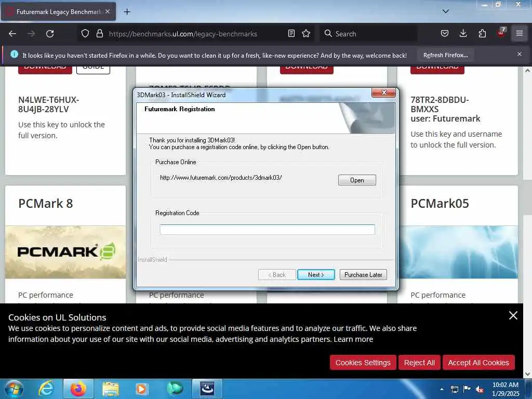Screen dimensions: 532x399
Task: Click the Refresh Firefox button
Action: [445, 55]
